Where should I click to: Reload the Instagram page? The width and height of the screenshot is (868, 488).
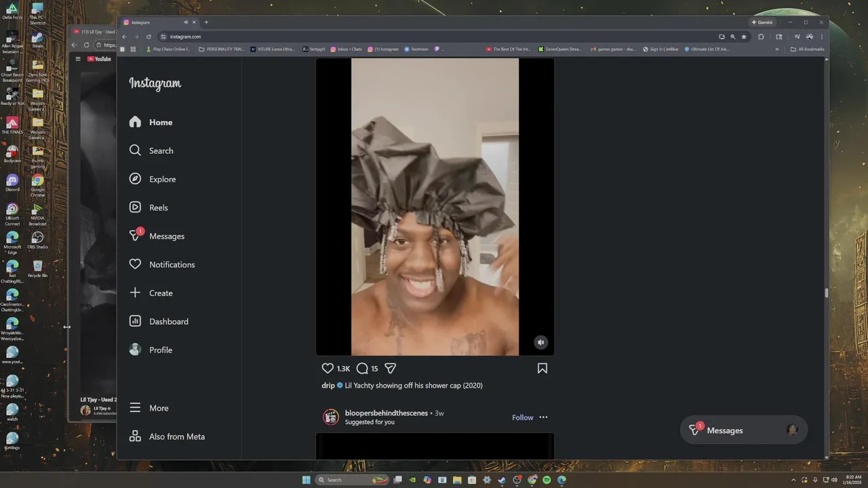149,37
